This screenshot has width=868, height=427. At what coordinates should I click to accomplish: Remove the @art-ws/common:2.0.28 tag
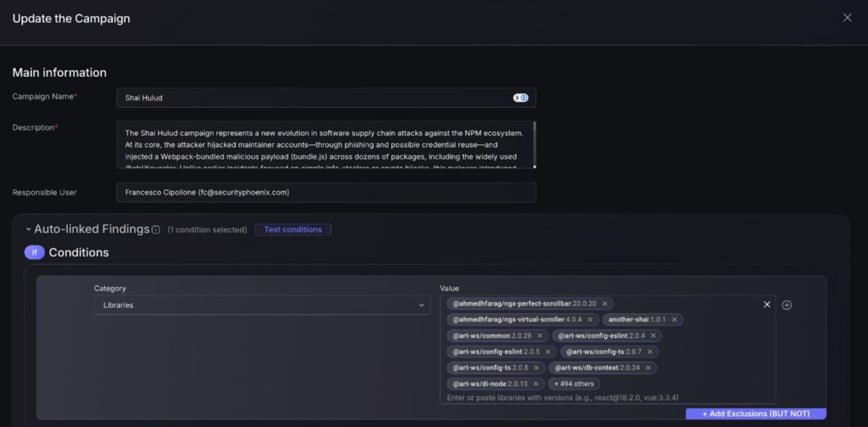[540, 336]
